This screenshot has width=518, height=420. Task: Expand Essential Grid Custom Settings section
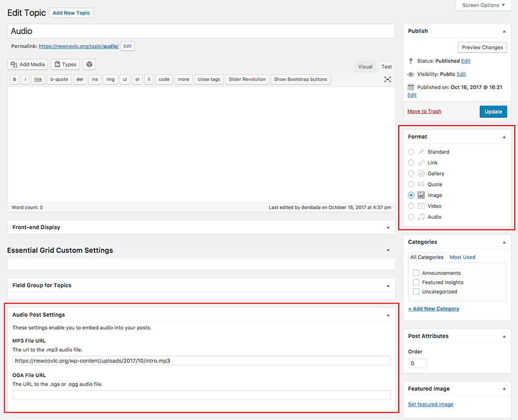click(388, 251)
